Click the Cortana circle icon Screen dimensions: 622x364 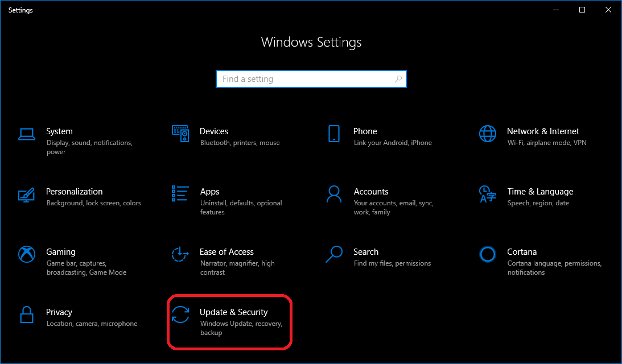[488, 254]
